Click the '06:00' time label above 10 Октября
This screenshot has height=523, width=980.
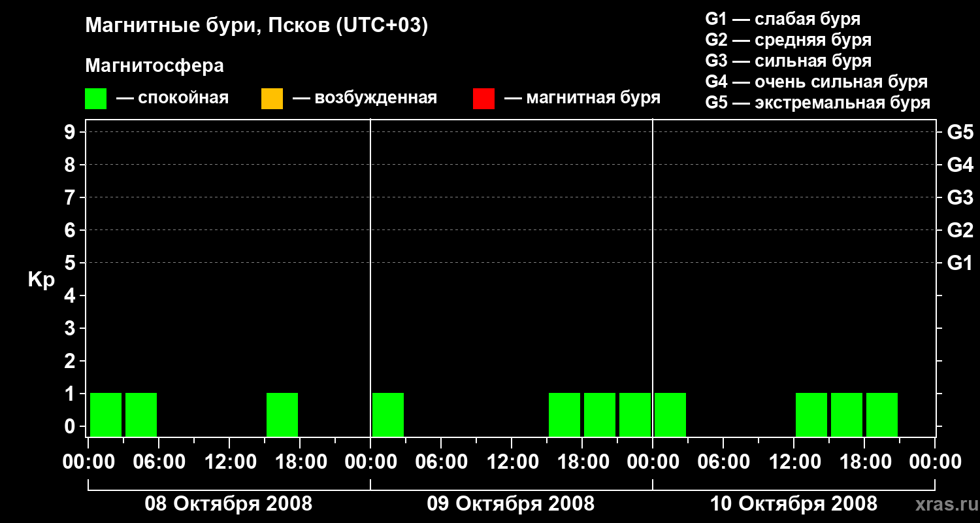coord(723,462)
